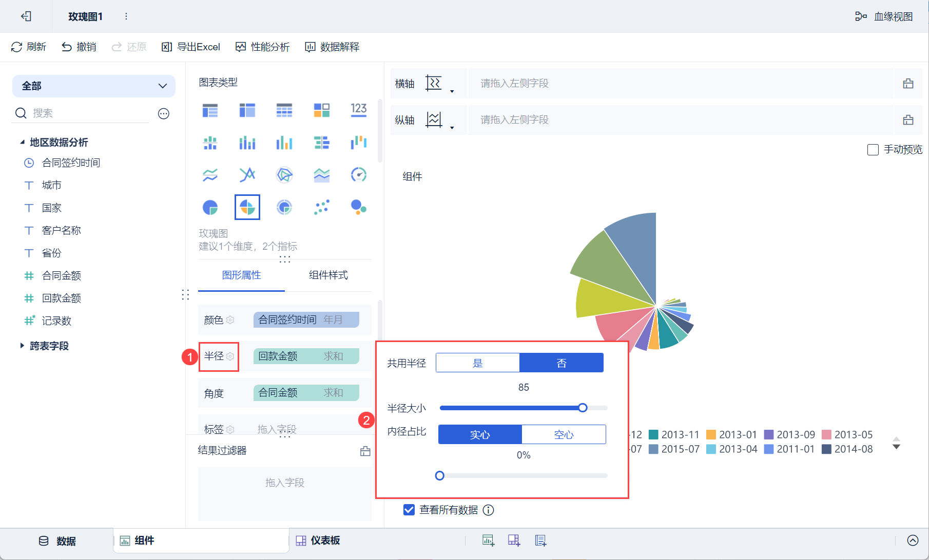Select the multi-series column chart icon
The height and width of the screenshot is (560, 929).
(x=284, y=143)
